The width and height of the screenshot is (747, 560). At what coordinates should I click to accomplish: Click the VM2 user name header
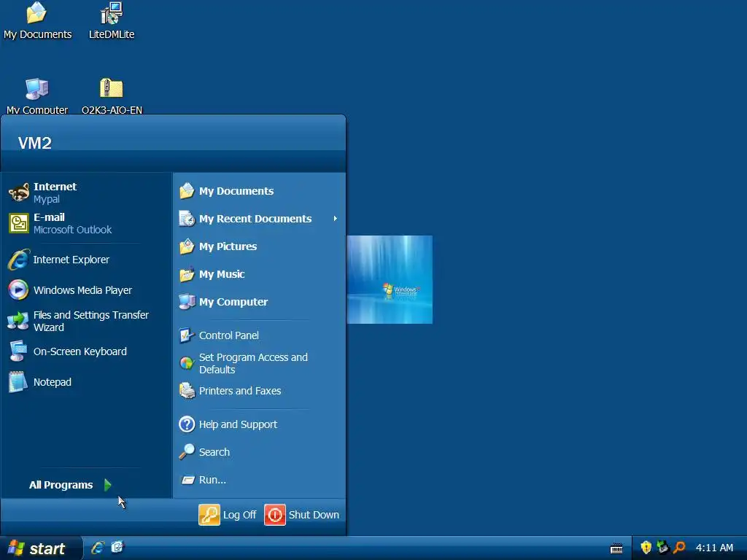(x=35, y=143)
